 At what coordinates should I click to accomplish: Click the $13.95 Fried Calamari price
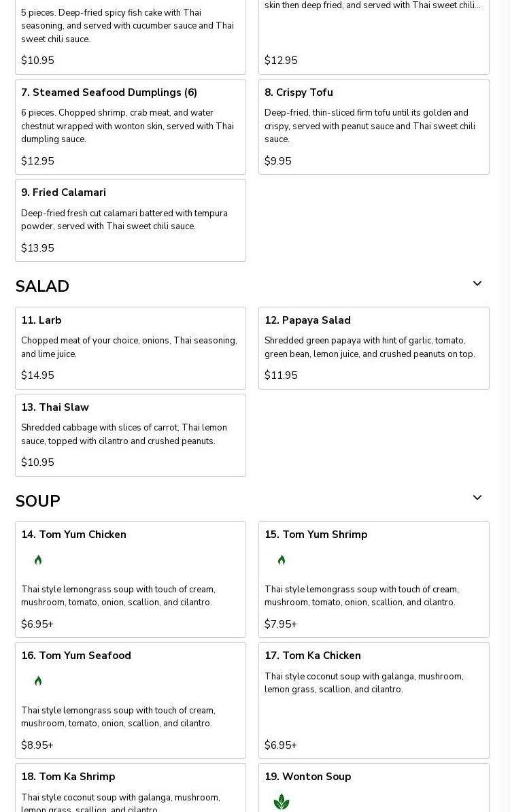point(37,248)
